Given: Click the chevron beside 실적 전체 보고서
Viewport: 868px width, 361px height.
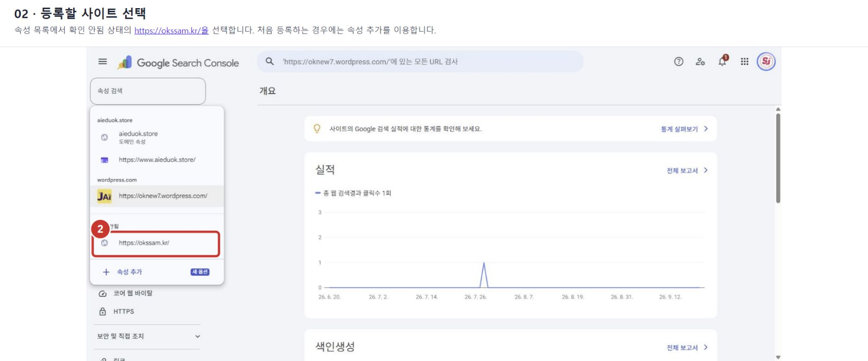Looking at the screenshot, I should (706, 170).
